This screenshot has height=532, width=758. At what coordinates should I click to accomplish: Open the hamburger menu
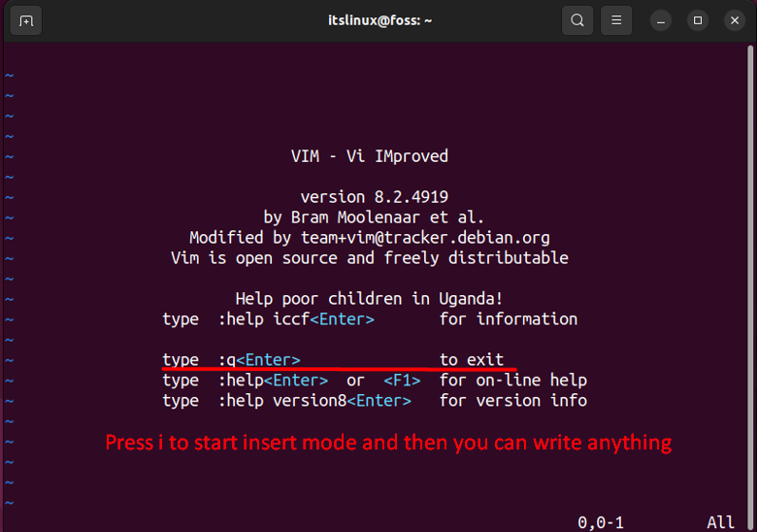[616, 20]
